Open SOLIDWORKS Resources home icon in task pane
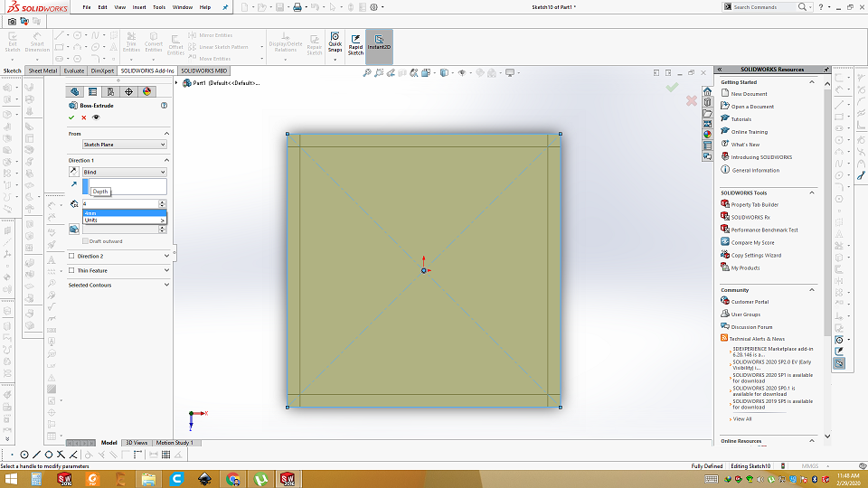The image size is (868, 488). pos(707,91)
